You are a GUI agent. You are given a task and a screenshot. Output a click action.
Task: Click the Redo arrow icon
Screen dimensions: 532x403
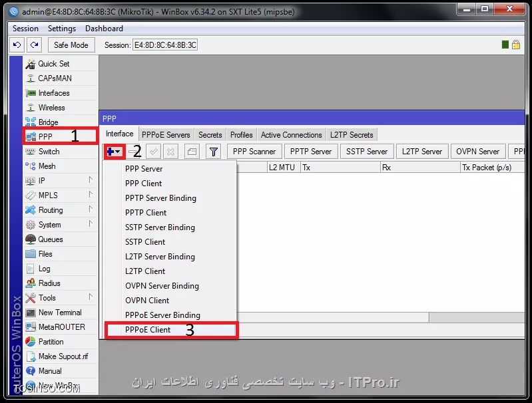(34, 45)
